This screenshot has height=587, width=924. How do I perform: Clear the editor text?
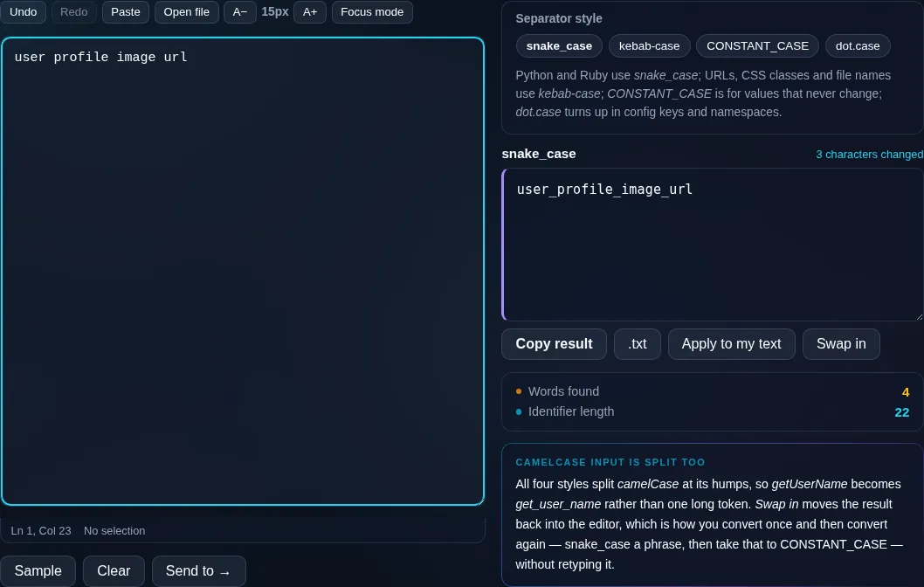(114, 570)
